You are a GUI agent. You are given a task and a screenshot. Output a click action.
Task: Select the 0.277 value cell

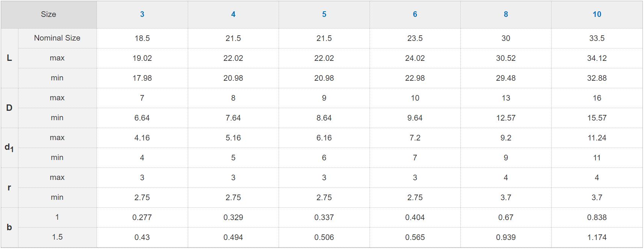[142, 217]
